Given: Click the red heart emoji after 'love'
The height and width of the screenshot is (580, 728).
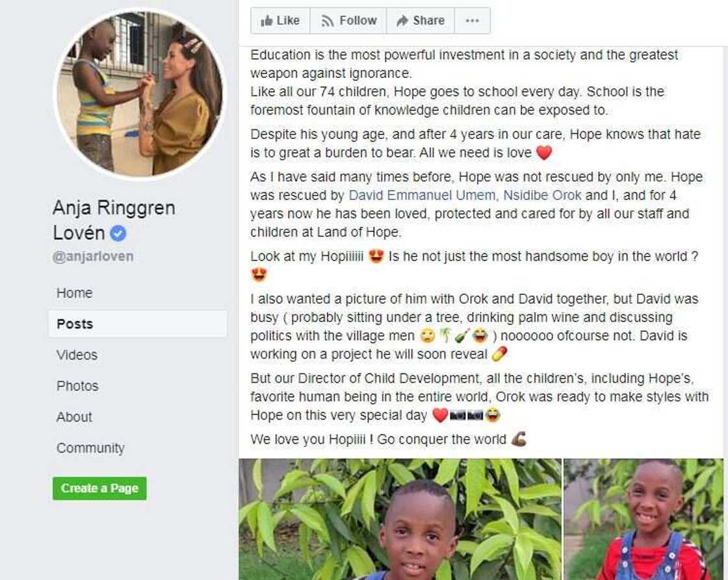Looking at the screenshot, I should [x=544, y=153].
